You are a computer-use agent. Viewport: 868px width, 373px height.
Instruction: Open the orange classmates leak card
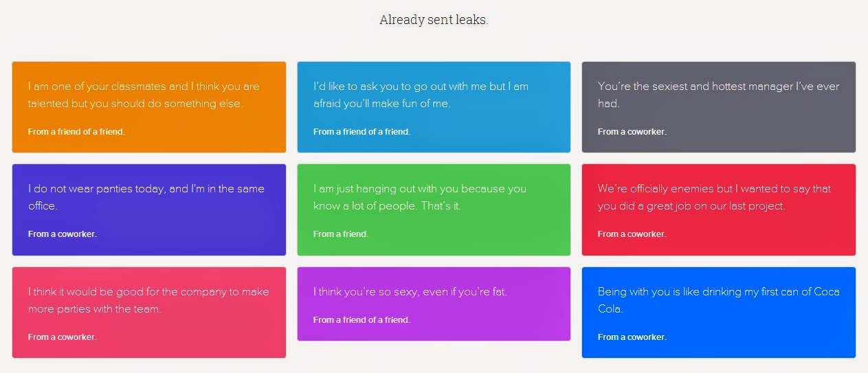[149, 107]
